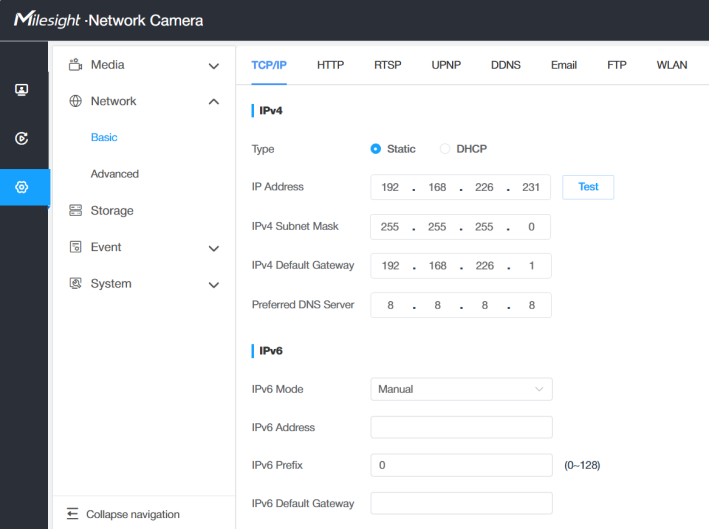Click the IPv4 section heading
This screenshot has height=529, width=709.
(270, 111)
